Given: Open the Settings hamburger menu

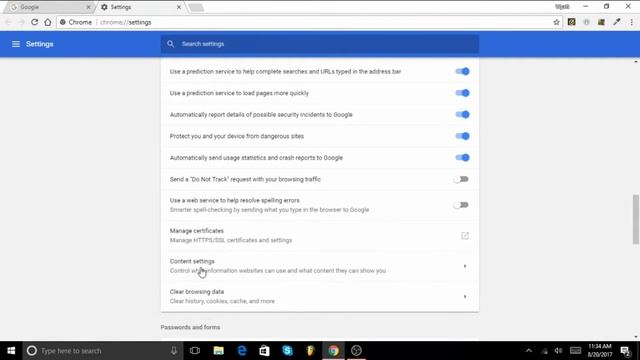Looking at the screenshot, I should [16, 44].
